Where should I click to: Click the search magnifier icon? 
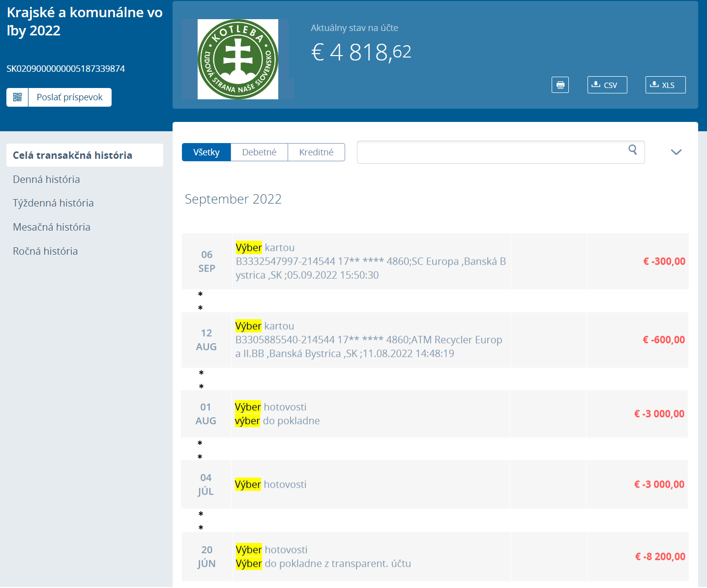632,150
